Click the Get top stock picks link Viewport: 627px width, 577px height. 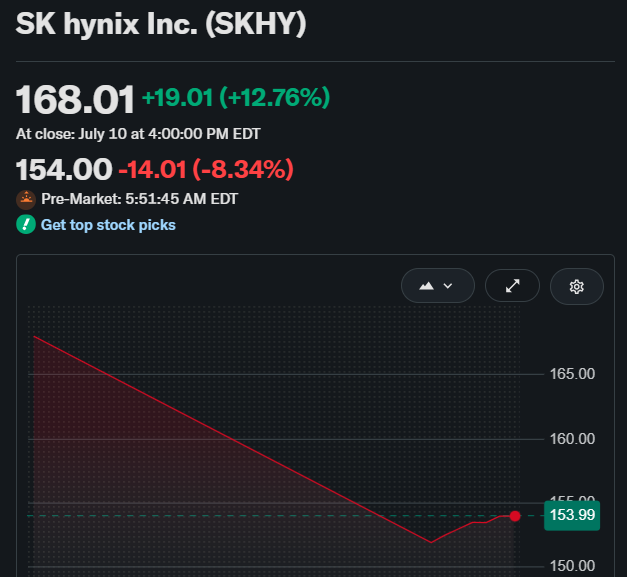pyautogui.click(x=108, y=225)
